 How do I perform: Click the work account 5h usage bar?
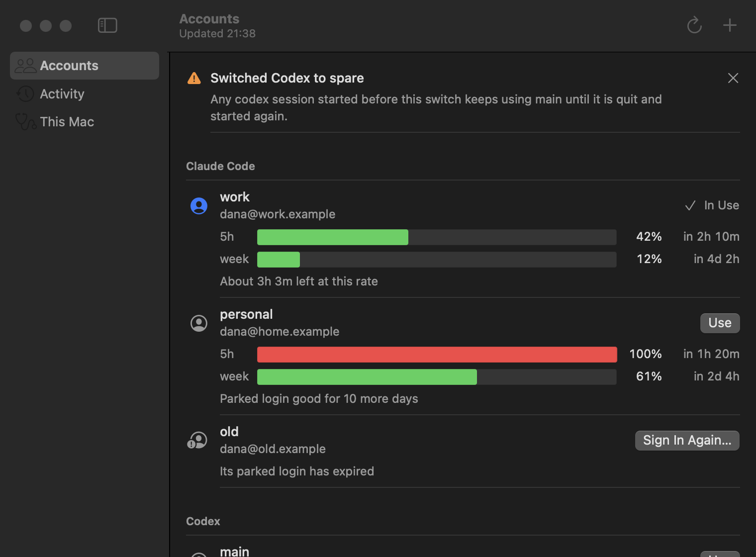pos(437,237)
